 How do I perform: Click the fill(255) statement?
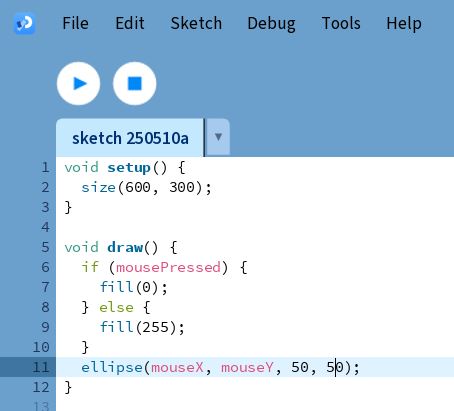click(142, 327)
